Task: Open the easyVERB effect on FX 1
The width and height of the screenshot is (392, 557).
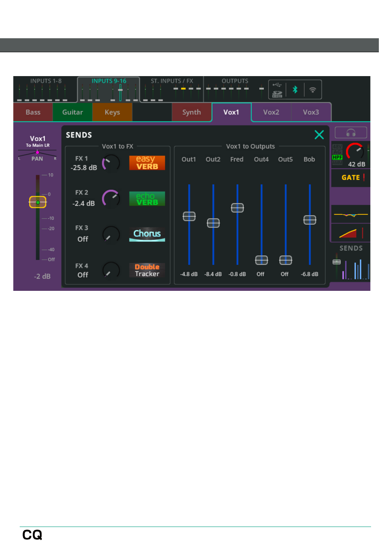Action: point(147,163)
